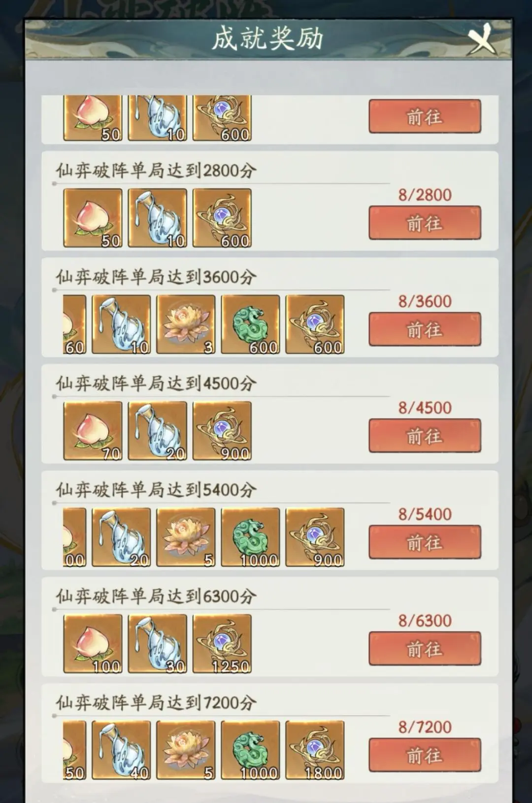The width and height of the screenshot is (532, 803).
Task: Tap the peach reward showing 100 in the 6300分 row
Action: (93, 644)
